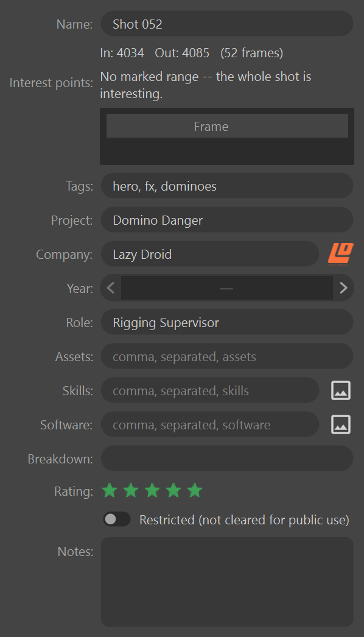The image size is (364, 637).
Task: Open image picker next to Software field
Action: pos(341,424)
